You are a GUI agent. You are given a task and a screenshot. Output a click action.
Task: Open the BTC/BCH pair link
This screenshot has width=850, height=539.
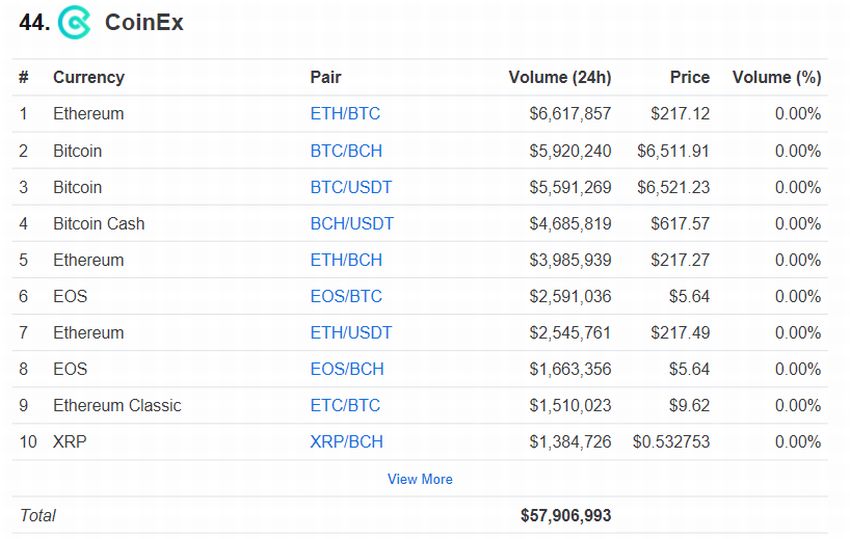pyautogui.click(x=346, y=151)
